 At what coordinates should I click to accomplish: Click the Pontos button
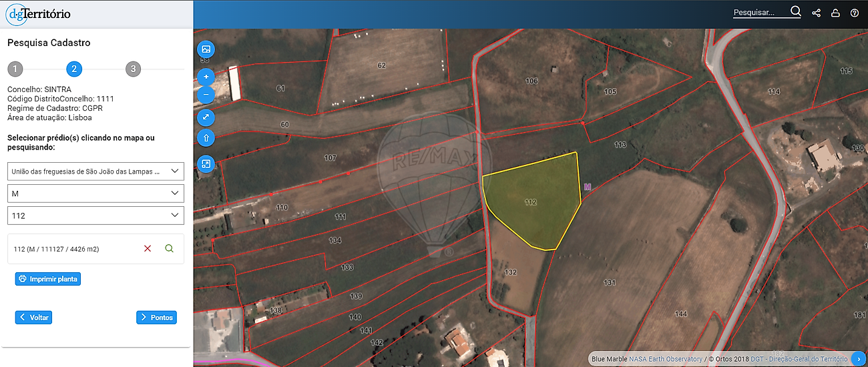(156, 318)
